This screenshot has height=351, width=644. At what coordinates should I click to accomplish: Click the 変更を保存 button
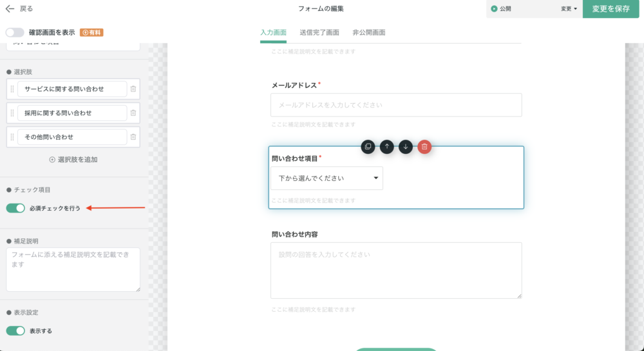click(x=611, y=9)
